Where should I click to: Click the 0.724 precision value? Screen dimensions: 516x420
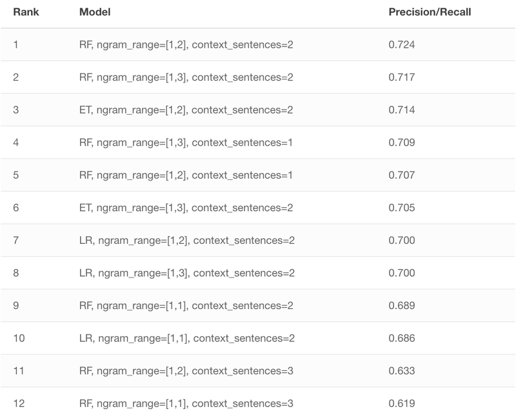[x=401, y=45]
